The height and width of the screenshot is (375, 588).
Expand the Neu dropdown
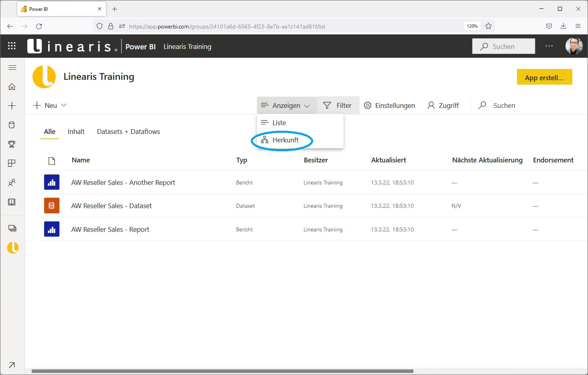pos(49,105)
